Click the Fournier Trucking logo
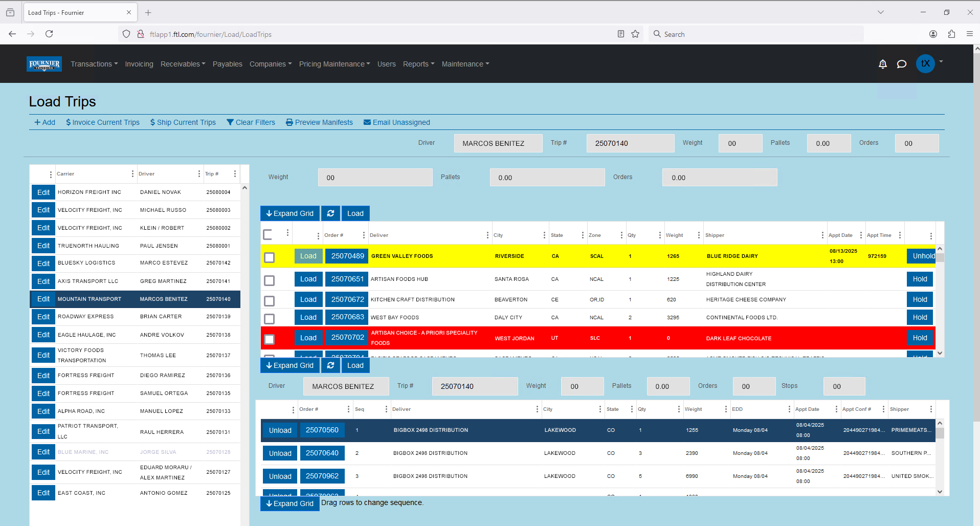980x526 pixels. (x=44, y=64)
